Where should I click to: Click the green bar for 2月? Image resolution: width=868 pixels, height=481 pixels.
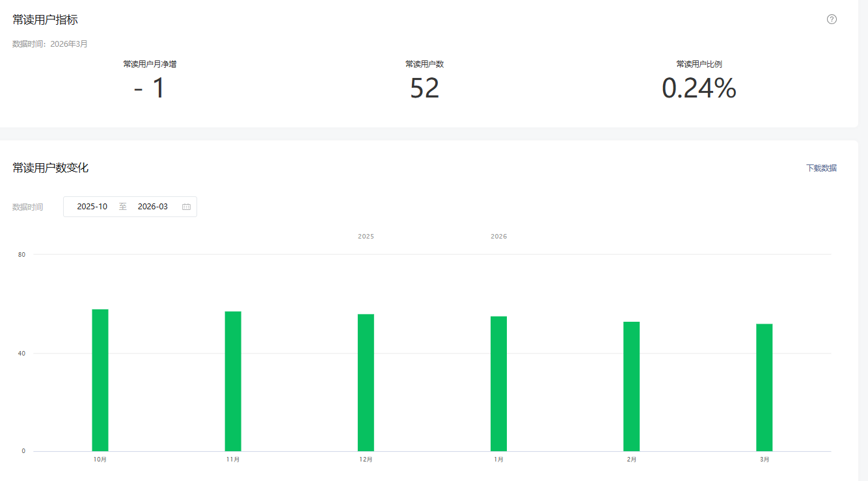pos(631,387)
